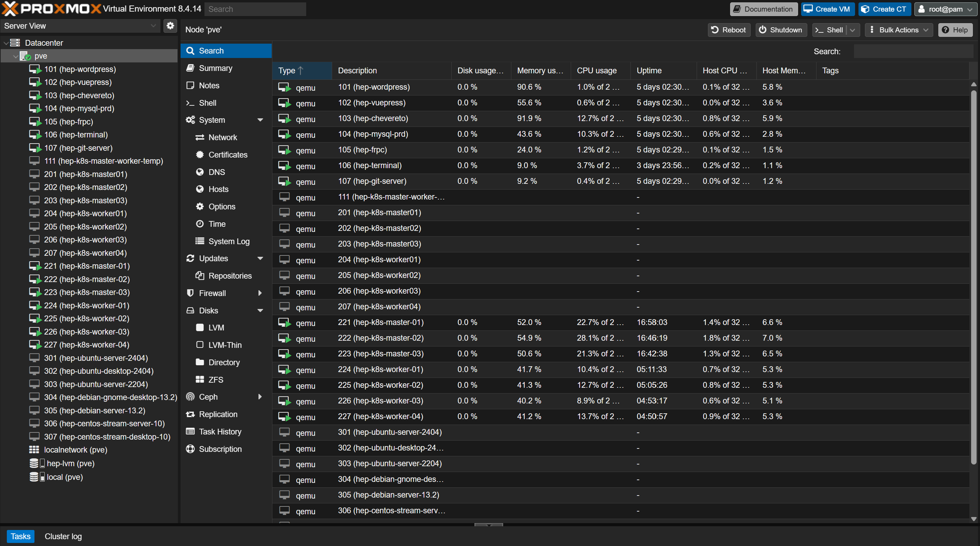The image size is (980, 546).
Task: Switch to the Cluster log tab
Action: pyautogui.click(x=63, y=536)
